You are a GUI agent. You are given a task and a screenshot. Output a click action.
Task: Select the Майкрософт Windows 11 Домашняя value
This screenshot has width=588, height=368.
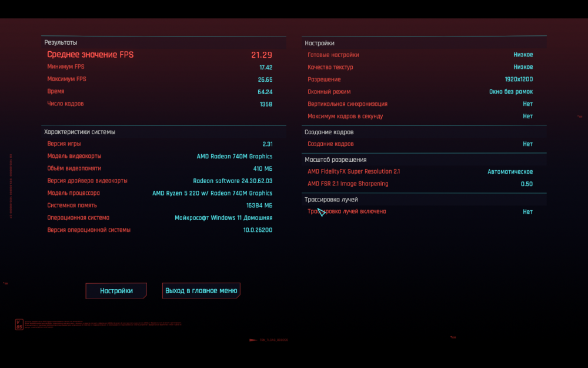click(223, 218)
